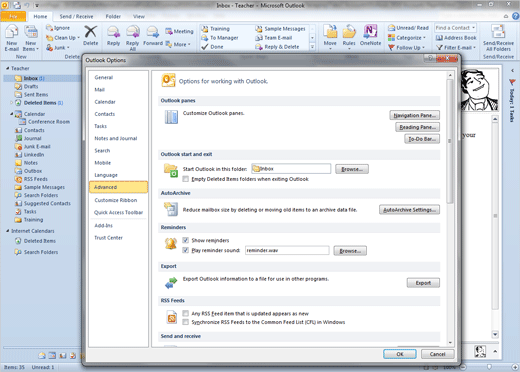Select the Done quick step
The height and width of the screenshot is (372, 520).
click(213, 47)
